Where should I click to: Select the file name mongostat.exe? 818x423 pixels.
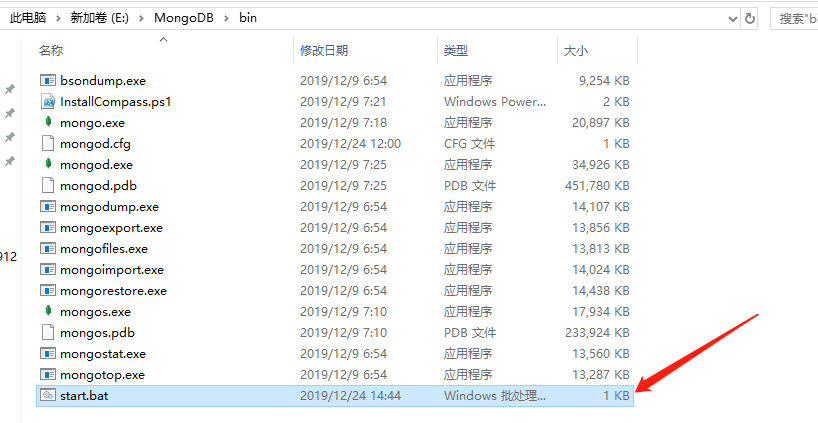coord(103,354)
